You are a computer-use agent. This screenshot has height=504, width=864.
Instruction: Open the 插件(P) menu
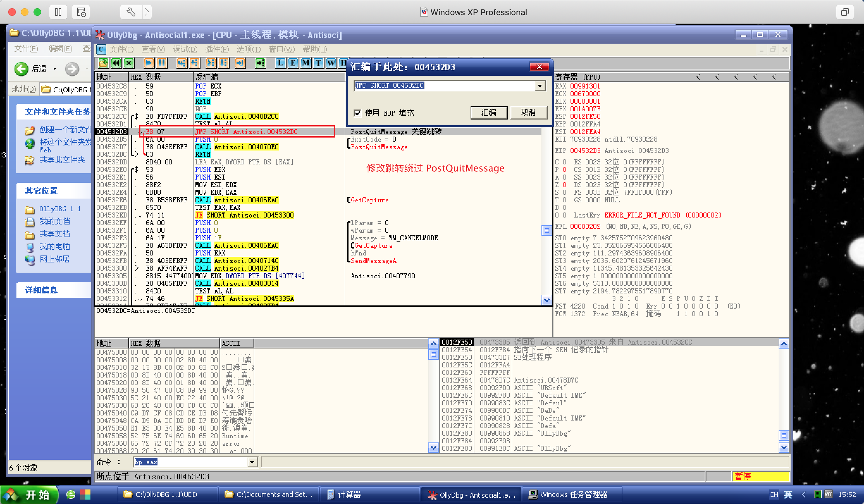point(217,49)
